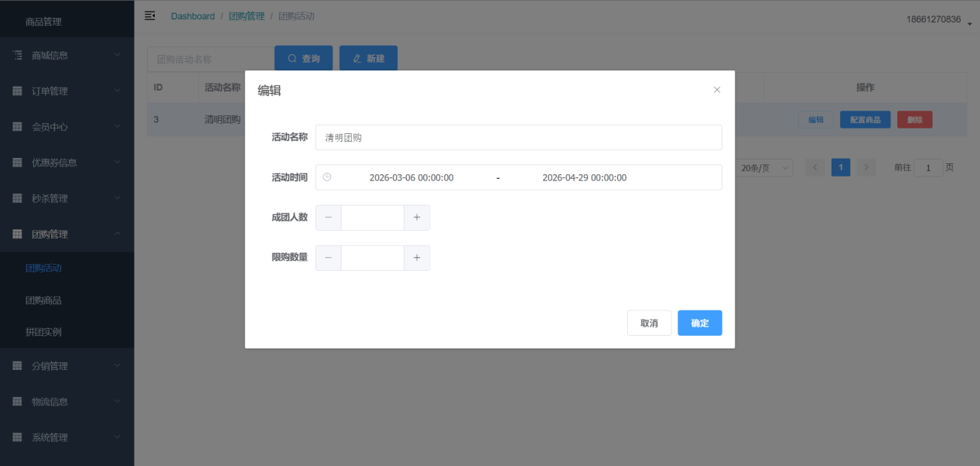Open the 20条/页 page size dropdown
Screen dimensions: 980x466
coord(764,168)
